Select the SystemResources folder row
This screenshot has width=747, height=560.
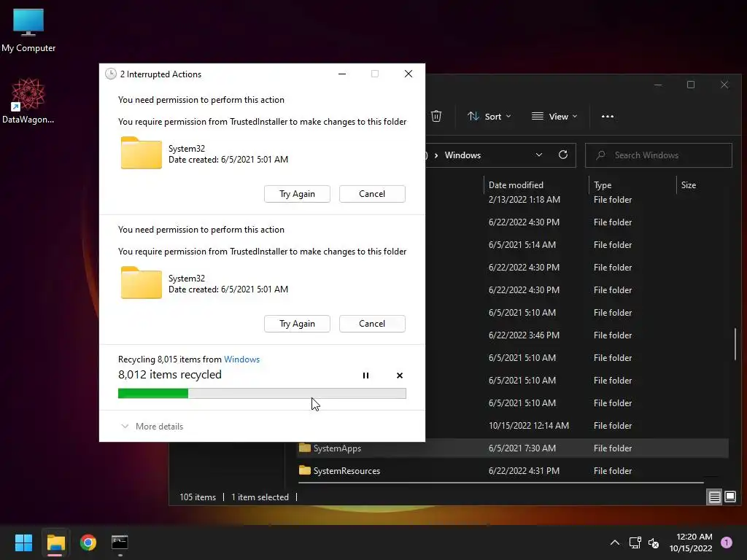click(512, 470)
